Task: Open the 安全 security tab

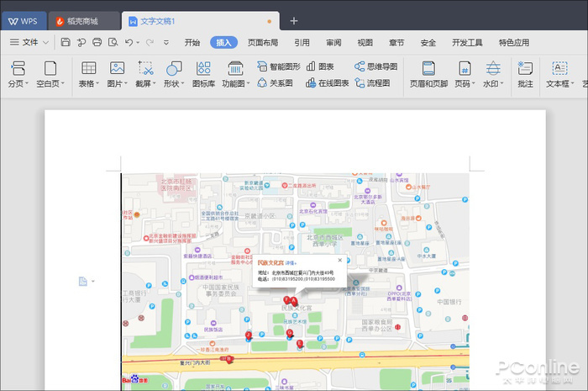Action: coord(428,42)
